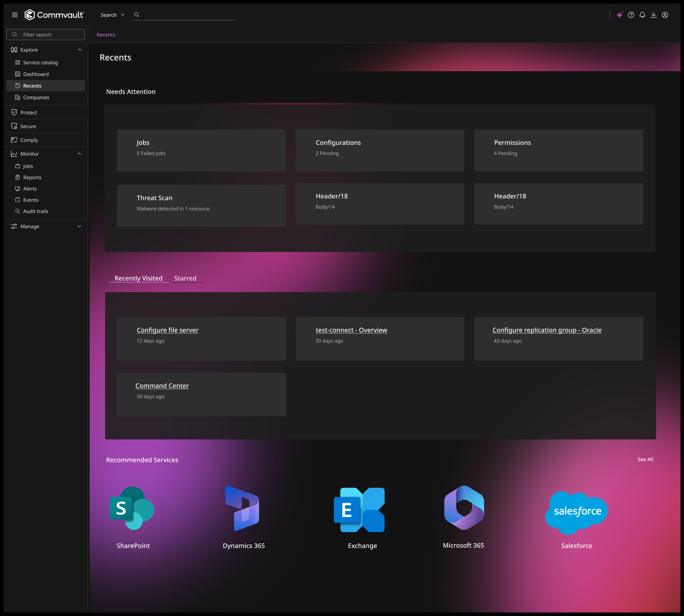The height and width of the screenshot is (616, 684).
Task: Click the Secure icon in sidebar
Action: (14, 126)
